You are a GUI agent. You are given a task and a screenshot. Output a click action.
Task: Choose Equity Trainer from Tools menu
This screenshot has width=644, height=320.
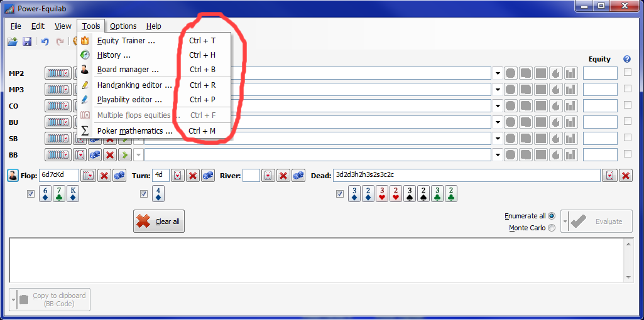[155, 41]
